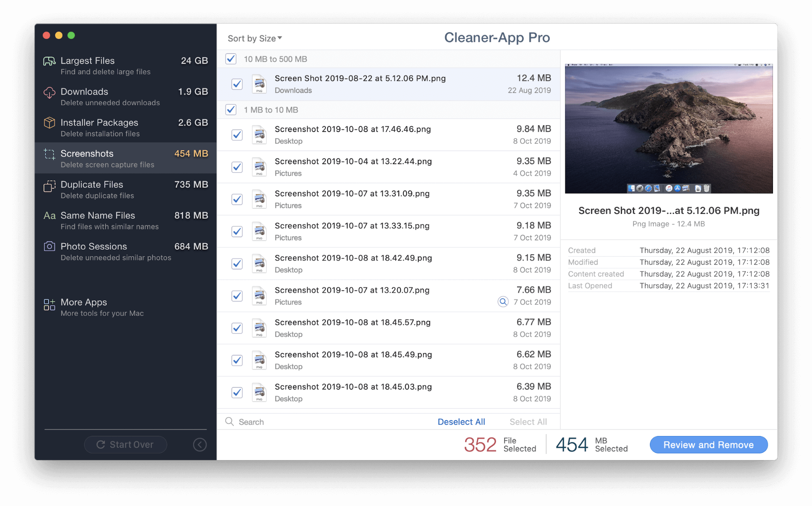Select the Duplicate Files sidebar icon
Screen dimensions: 812x506
[x=48, y=184]
